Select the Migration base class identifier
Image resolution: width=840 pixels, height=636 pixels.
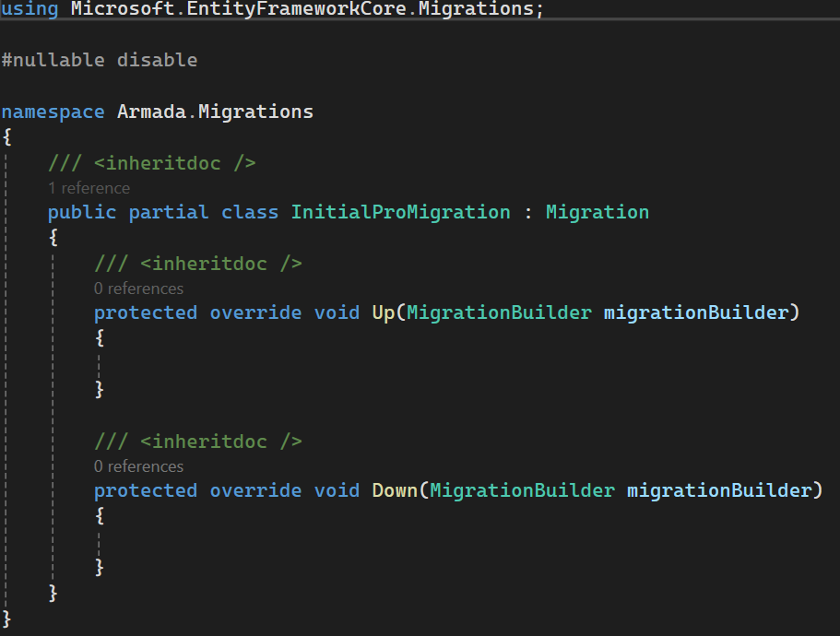click(597, 212)
